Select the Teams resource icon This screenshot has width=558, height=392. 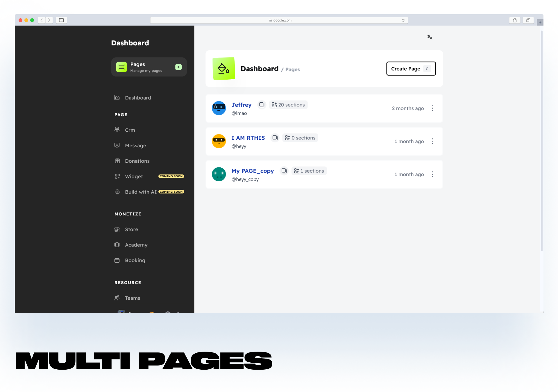pos(117,297)
